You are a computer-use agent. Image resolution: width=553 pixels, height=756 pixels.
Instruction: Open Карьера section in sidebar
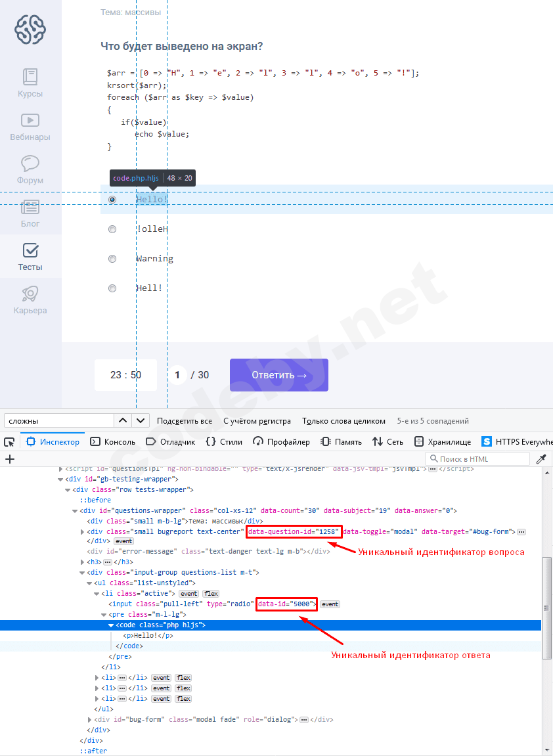coord(30,300)
